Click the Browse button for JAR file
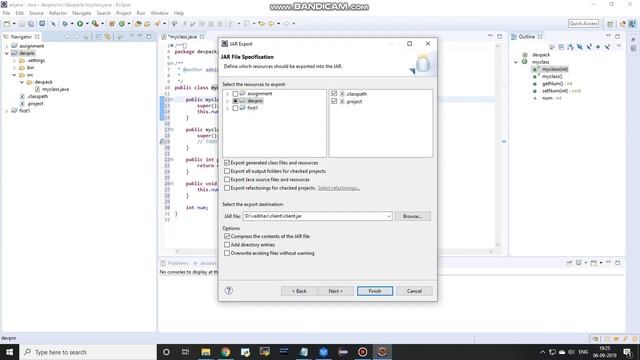 pyautogui.click(x=412, y=216)
